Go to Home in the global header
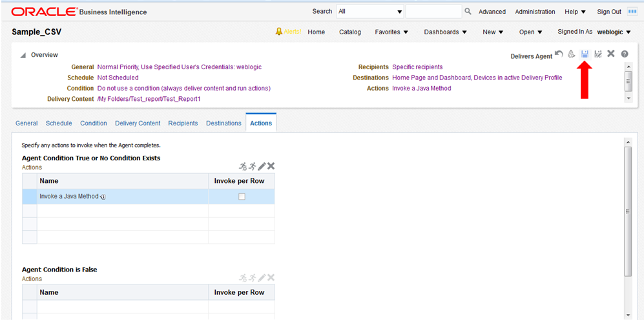Image resolution: width=644 pixels, height=320 pixels. (x=317, y=32)
